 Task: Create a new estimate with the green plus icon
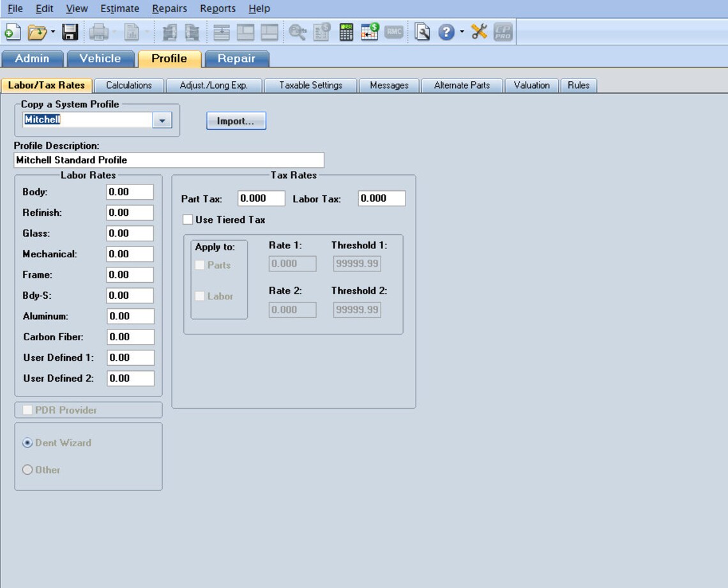click(x=11, y=32)
